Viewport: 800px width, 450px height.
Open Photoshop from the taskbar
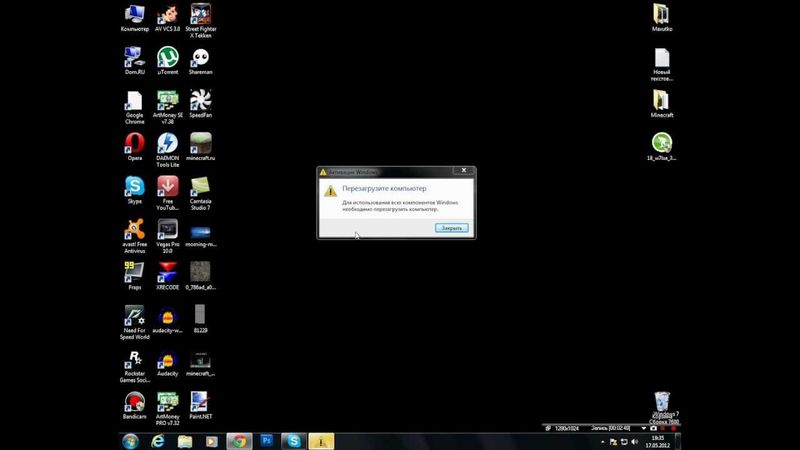pyautogui.click(x=266, y=441)
